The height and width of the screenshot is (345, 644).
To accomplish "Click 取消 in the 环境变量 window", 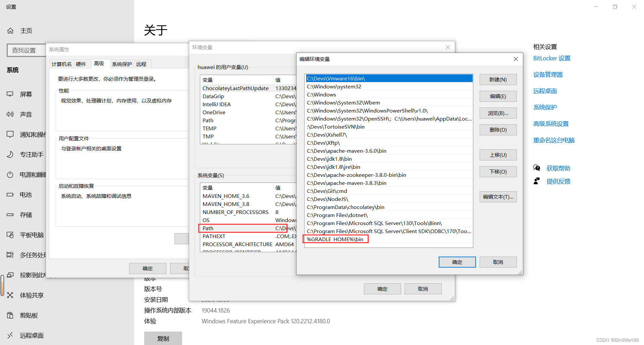I will (423, 289).
